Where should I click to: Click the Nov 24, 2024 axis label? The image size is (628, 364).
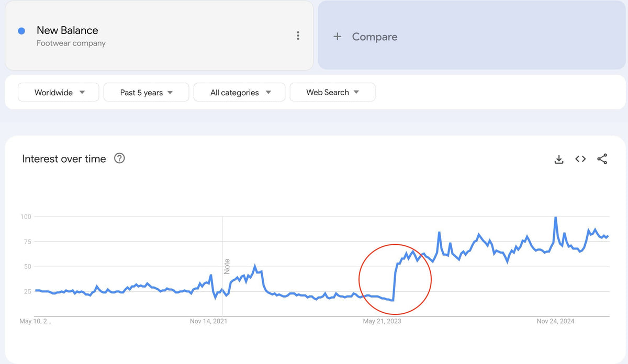556,321
